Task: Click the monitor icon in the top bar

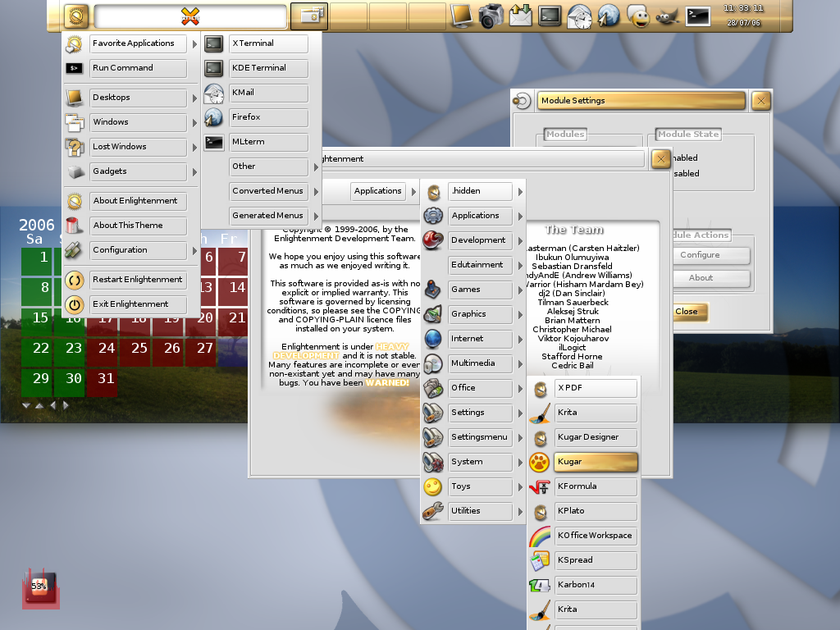Action: coord(462,15)
